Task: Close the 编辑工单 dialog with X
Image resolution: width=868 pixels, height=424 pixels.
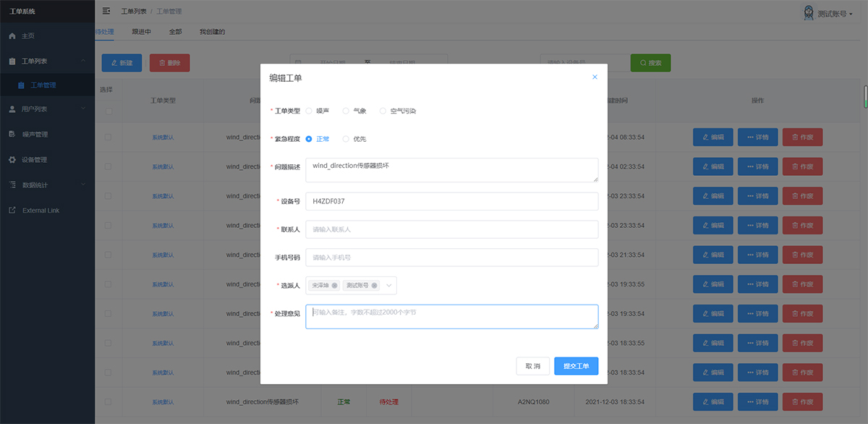Action: [x=595, y=77]
